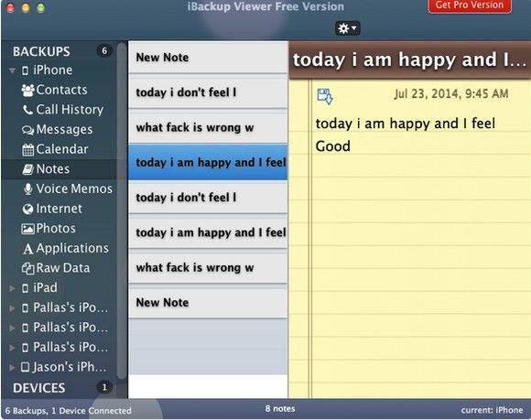Expand first Pallas's iPod backup

tap(12, 308)
